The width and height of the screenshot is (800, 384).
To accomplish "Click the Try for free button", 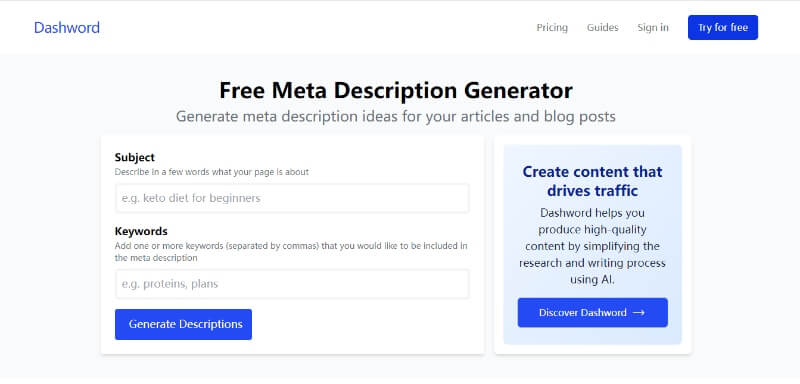I will (x=723, y=28).
